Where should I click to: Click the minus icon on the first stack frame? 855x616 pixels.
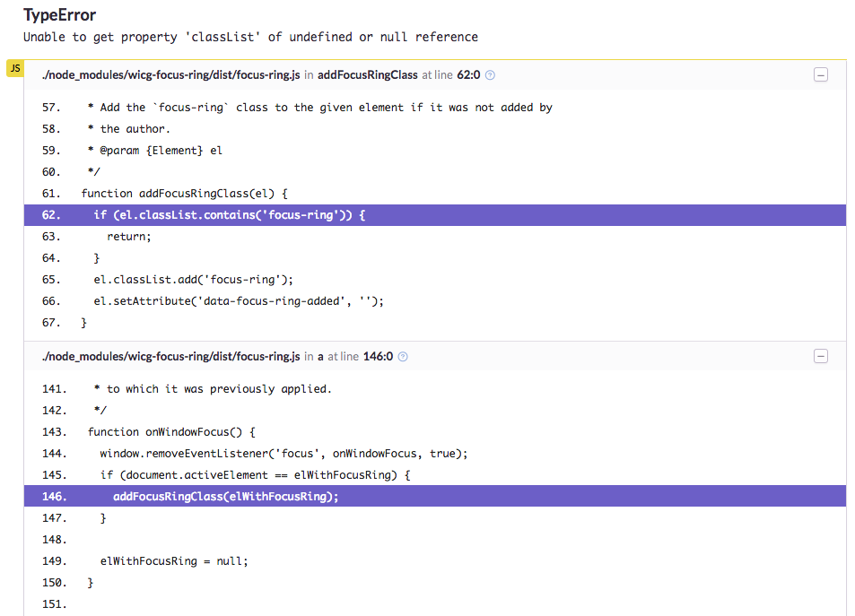pos(820,75)
